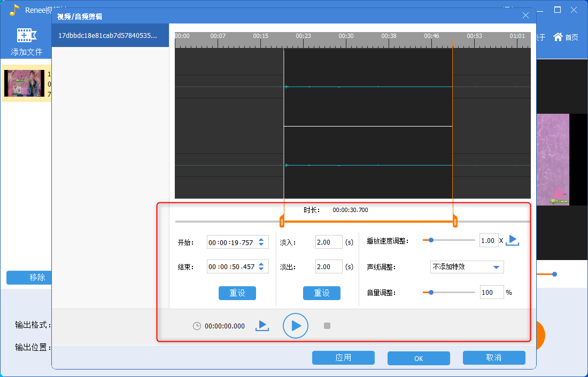Preview playback speed with the play icon

(512, 240)
